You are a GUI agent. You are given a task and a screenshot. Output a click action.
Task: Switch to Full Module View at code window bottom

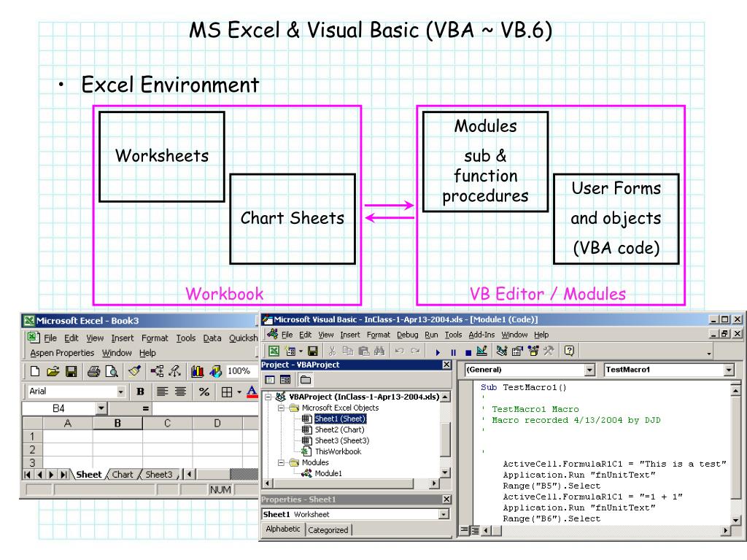click(x=474, y=530)
